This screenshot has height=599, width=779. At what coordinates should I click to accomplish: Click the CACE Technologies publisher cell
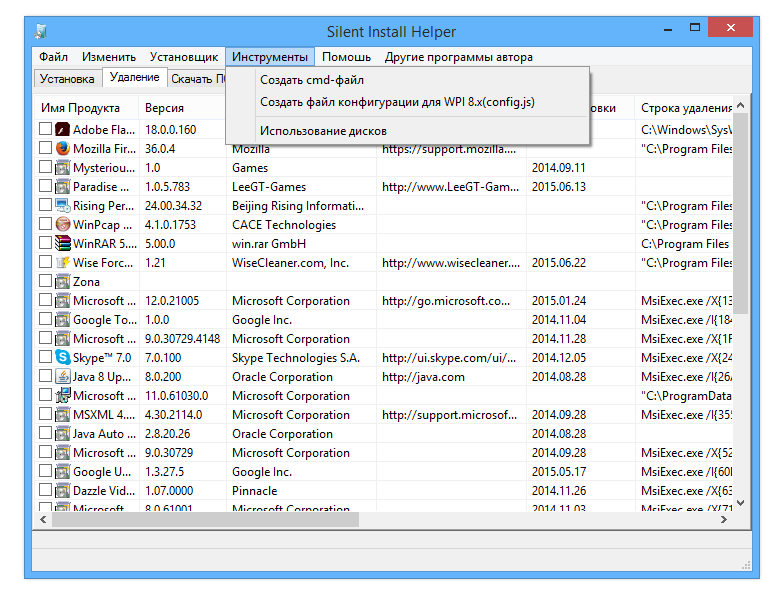click(x=302, y=225)
